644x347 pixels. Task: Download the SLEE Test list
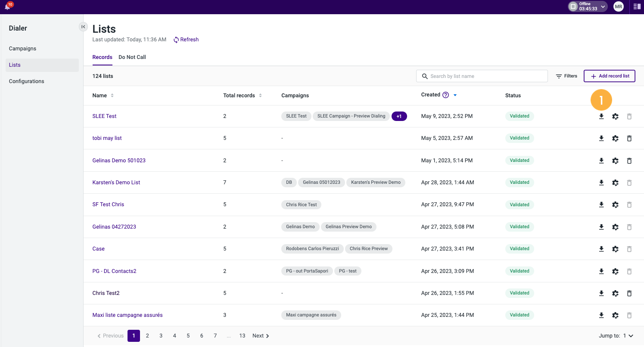tap(601, 116)
